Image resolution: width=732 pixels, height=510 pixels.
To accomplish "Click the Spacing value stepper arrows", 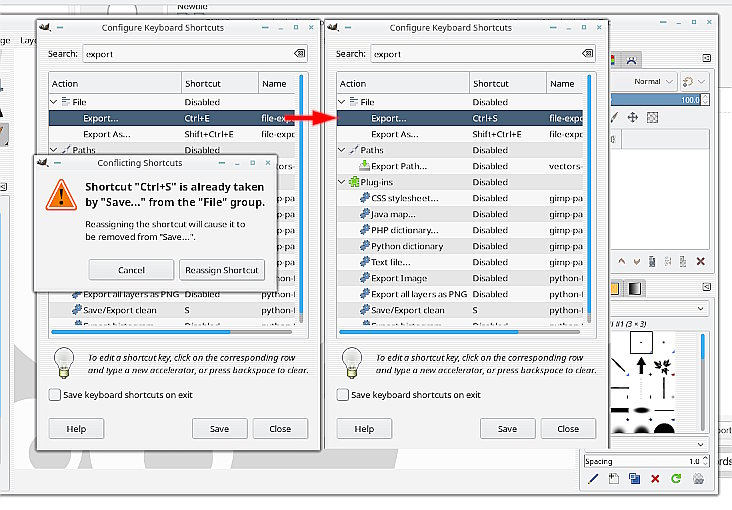I will tap(705, 461).
